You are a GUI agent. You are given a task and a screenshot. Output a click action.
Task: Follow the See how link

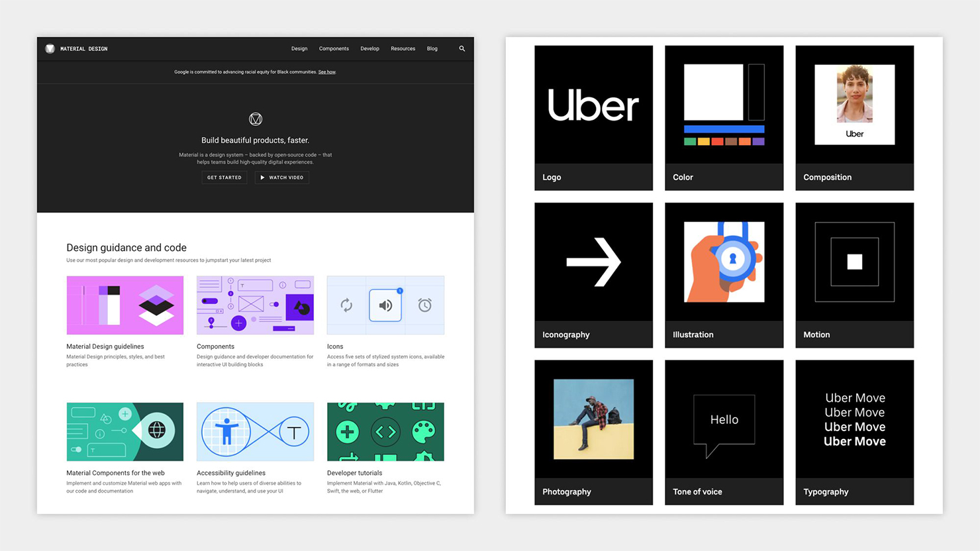pyautogui.click(x=326, y=72)
